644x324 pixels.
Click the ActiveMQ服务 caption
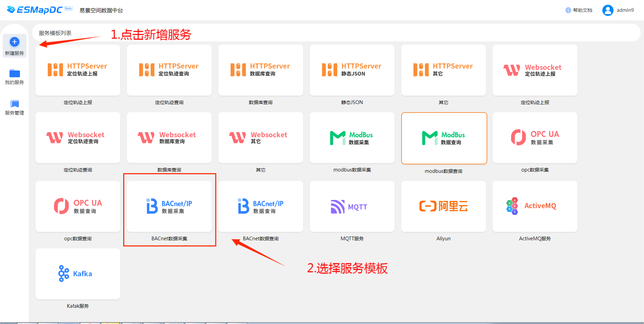pos(535,239)
